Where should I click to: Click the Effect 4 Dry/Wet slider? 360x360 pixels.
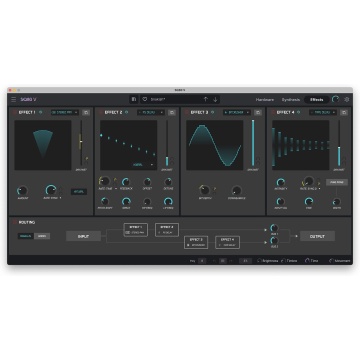(339, 143)
